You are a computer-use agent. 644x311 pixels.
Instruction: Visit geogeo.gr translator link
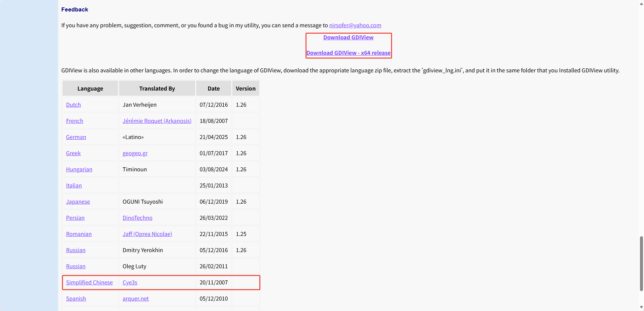pos(135,153)
